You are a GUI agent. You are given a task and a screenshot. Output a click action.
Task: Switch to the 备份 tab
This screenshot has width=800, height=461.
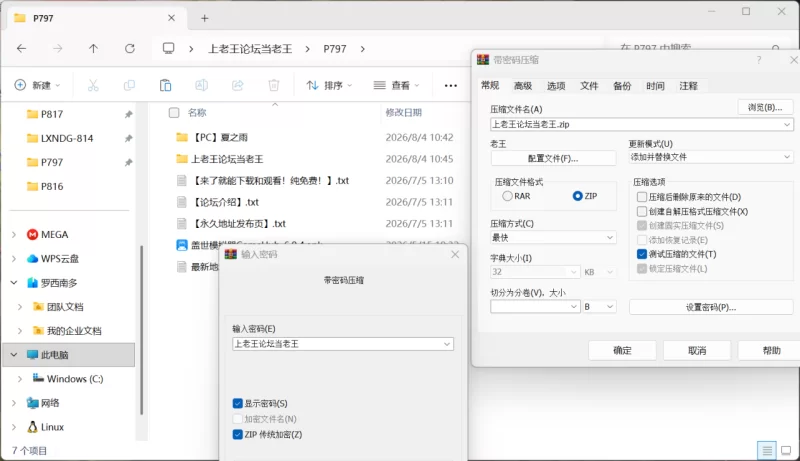pyautogui.click(x=622, y=86)
